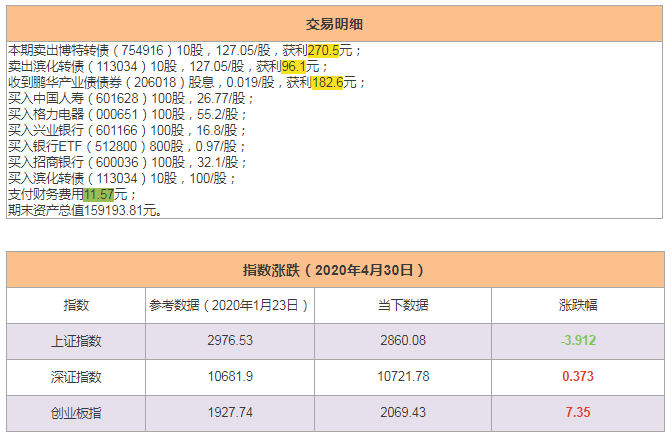Click the line 卖出滨化转债 (113034)
Viewport: 672px width, 441px height.
tap(168, 66)
